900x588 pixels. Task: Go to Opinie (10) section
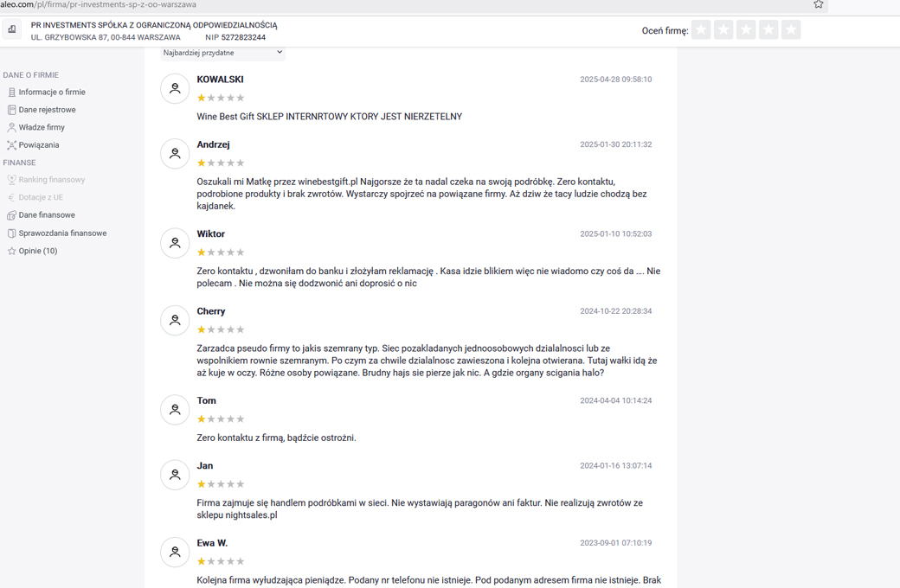[38, 252]
